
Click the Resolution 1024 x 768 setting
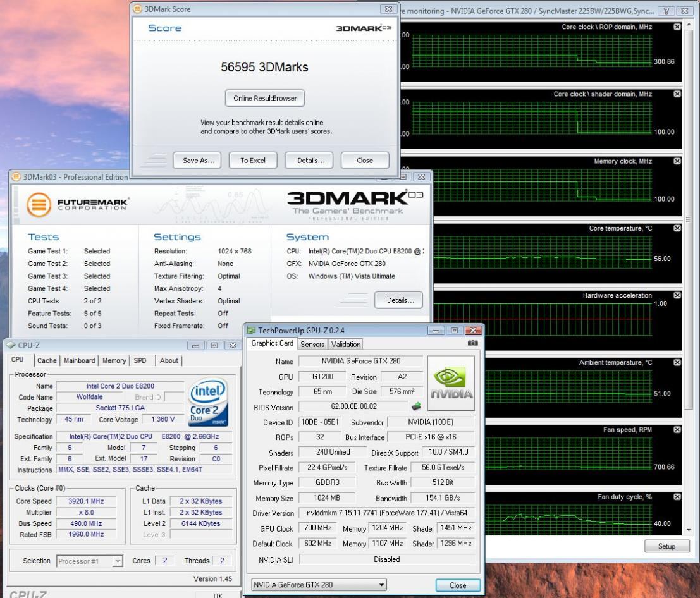coord(235,251)
